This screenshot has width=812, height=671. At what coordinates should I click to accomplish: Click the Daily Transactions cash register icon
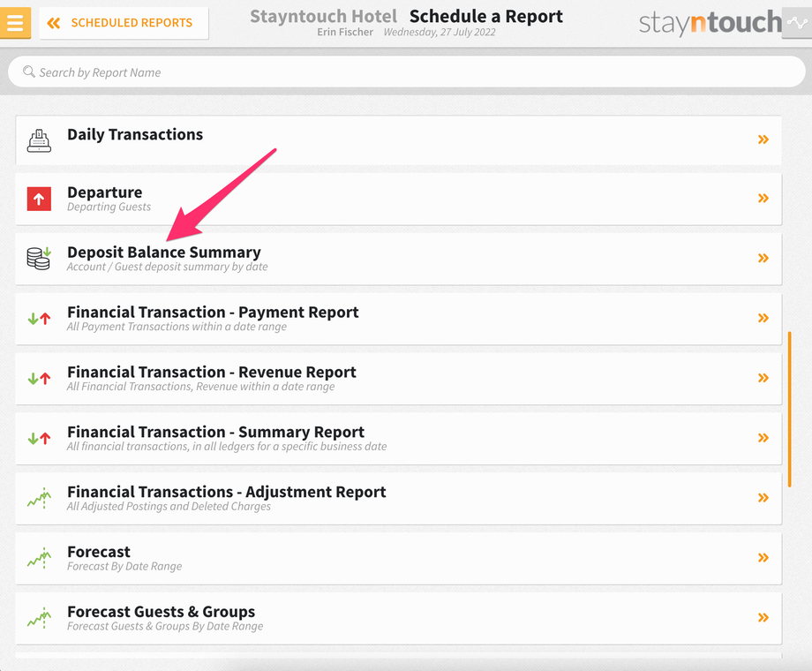pos(39,140)
